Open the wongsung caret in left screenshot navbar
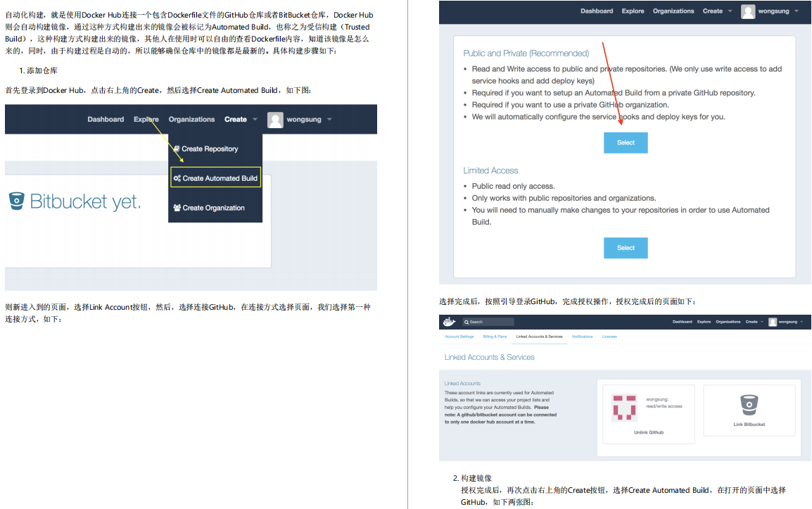Image resolution: width=812 pixels, height=509 pixels. point(329,119)
